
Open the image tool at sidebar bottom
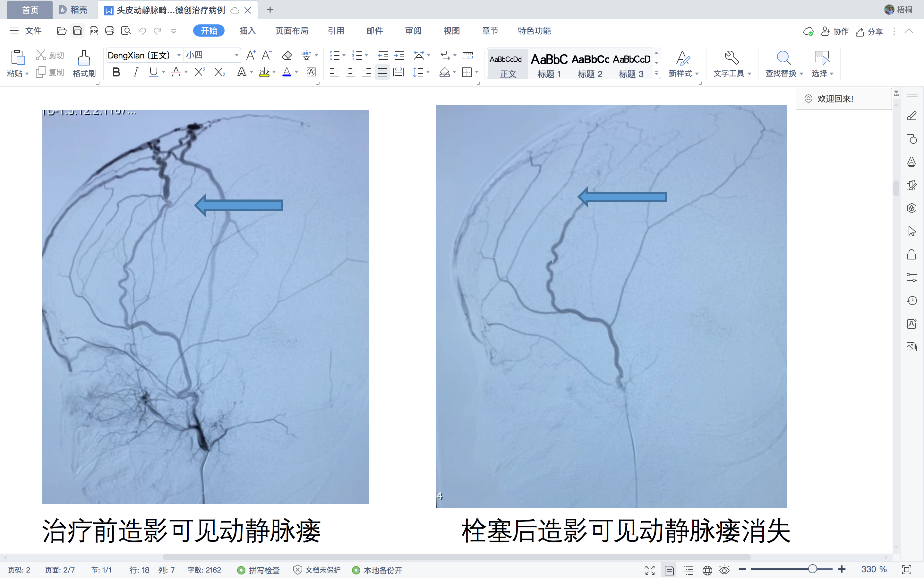912,347
